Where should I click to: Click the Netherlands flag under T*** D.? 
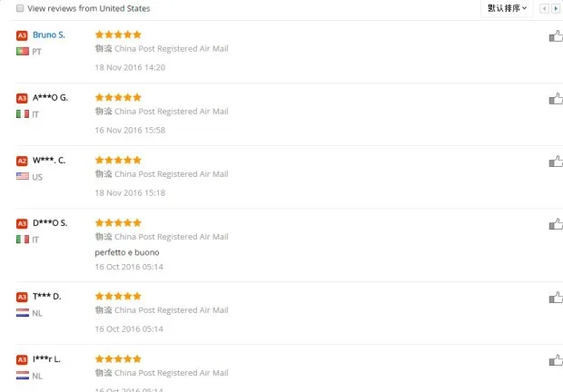[x=23, y=313]
